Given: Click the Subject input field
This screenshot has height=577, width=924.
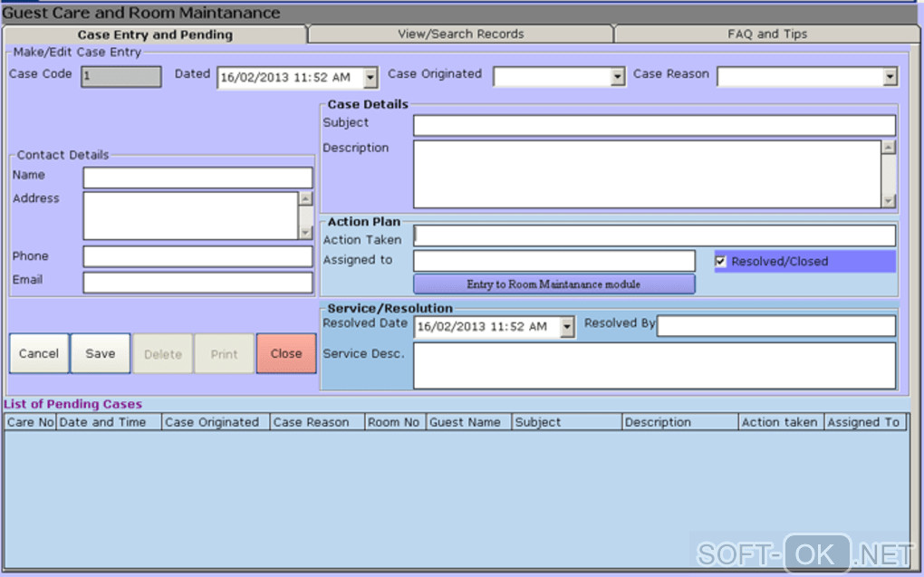Looking at the screenshot, I should (654, 126).
